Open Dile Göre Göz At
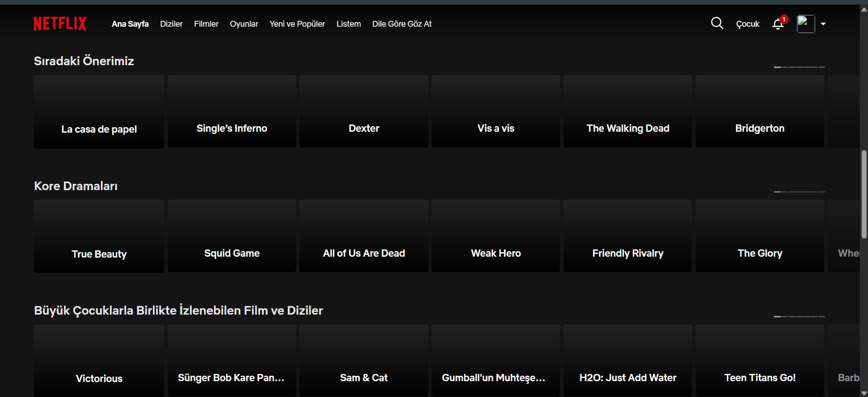Image resolution: width=868 pixels, height=397 pixels. pyautogui.click(x=402, y=24)
